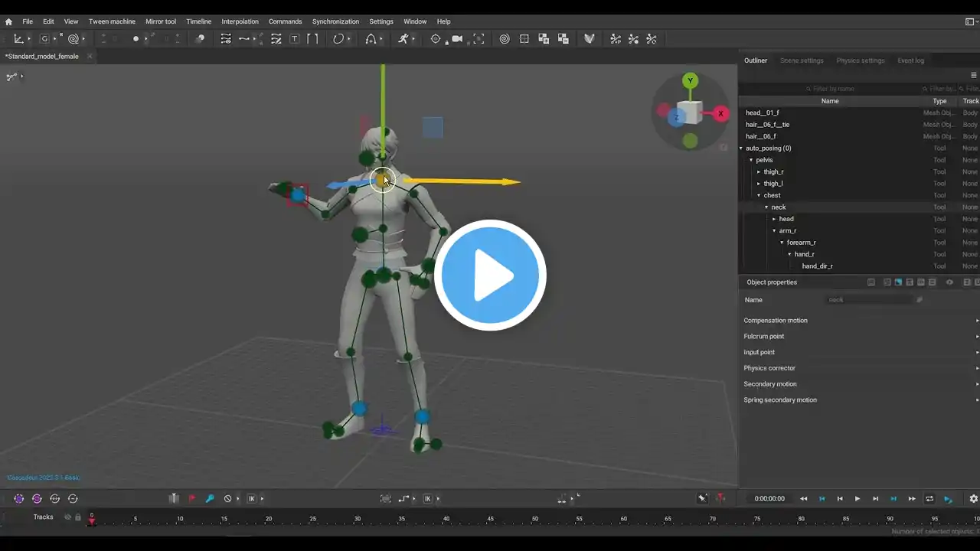
Task: Open the Tween machine menu
Action: (x=112, y=21)
